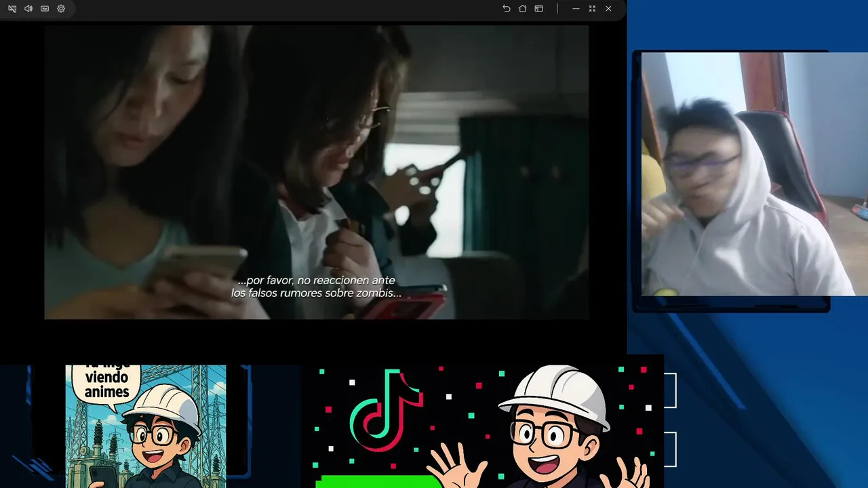Viewport: 868px width, 488px height.
Task: Open the keyboard icon in top toolbar
Action: pos(45,9)
